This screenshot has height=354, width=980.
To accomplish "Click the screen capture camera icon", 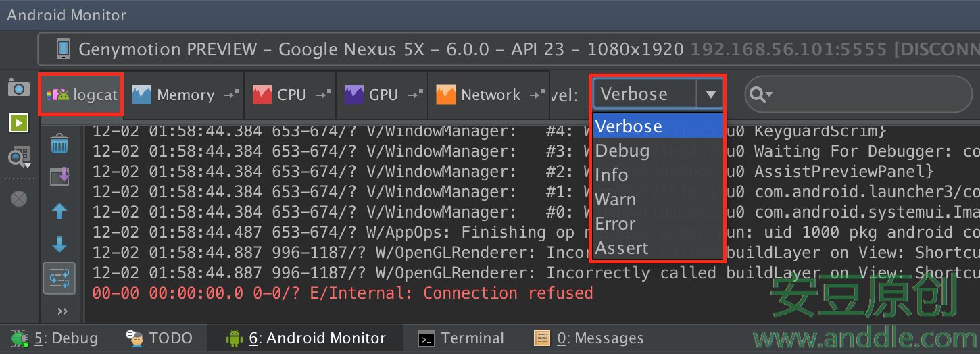I will 18,88.
